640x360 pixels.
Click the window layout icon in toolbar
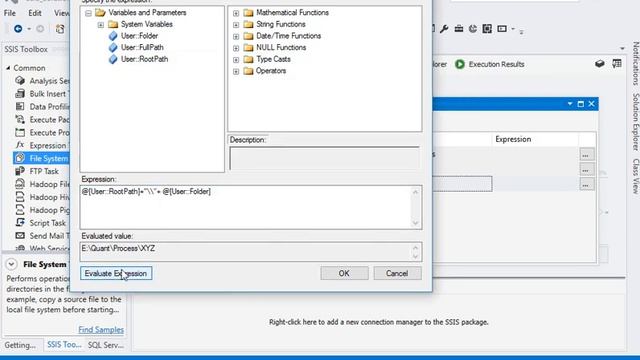(502, 29)
